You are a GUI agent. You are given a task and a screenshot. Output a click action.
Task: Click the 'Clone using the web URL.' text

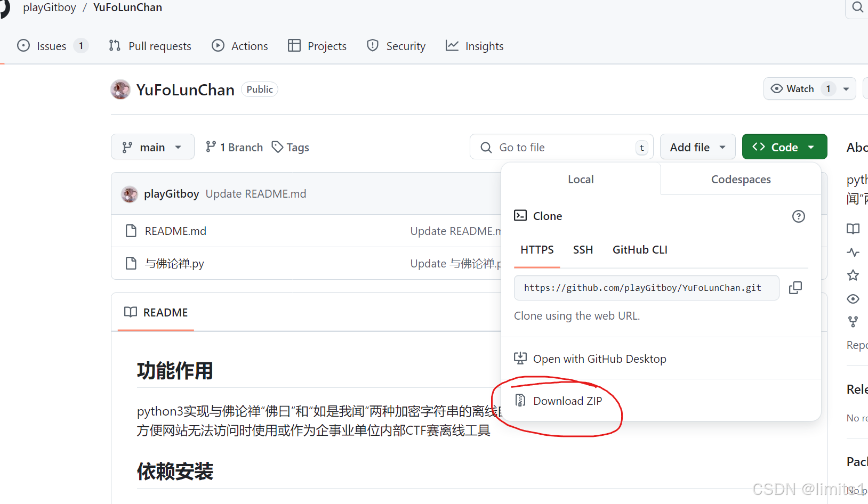pos(577,316)
